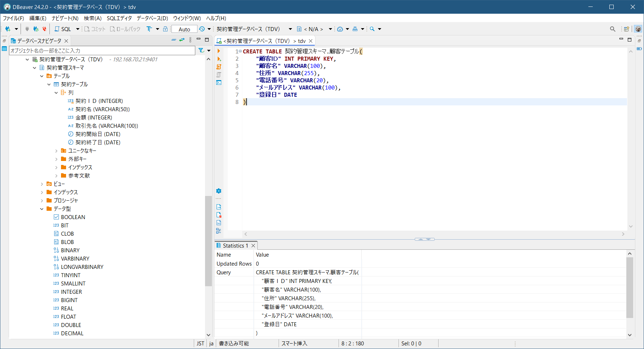644x349 pixels.
Task: Close the <契約管理データベース (TDV) > tdv editor tab
Action: pos(311,41)
